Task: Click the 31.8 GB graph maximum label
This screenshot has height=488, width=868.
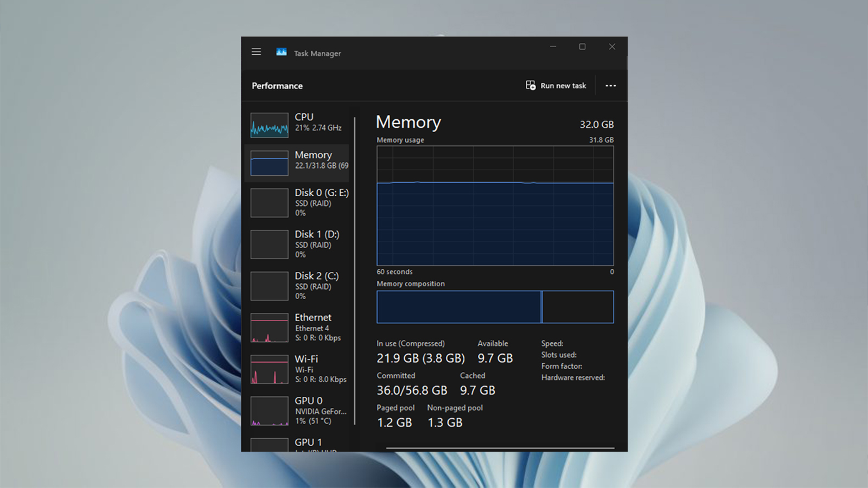Action: [x=602, y=140]
